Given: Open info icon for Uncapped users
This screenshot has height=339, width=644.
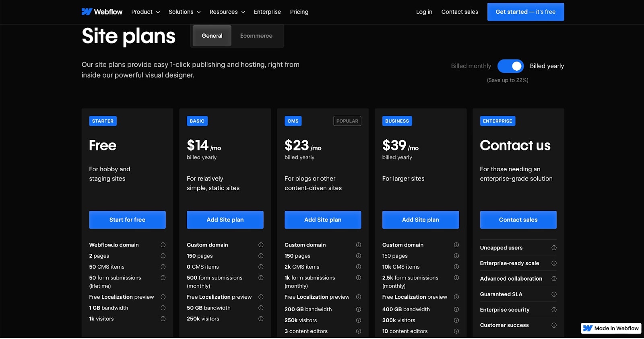Looking at the screenshot, I should coord(554,248).
